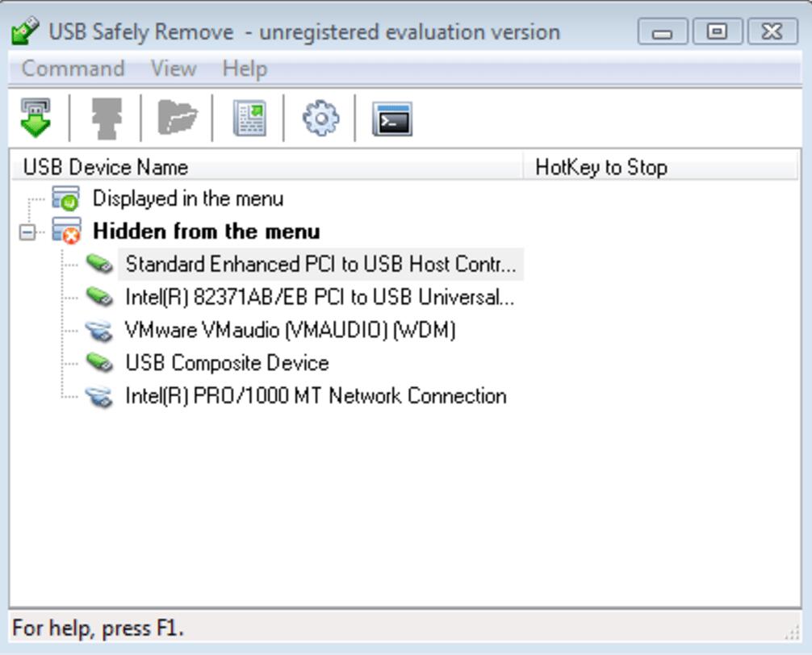Select Intel 82371AB/EB PCI to USB Universal entry
Viewport: 812px width, 655px height.
tap(319, 298)
